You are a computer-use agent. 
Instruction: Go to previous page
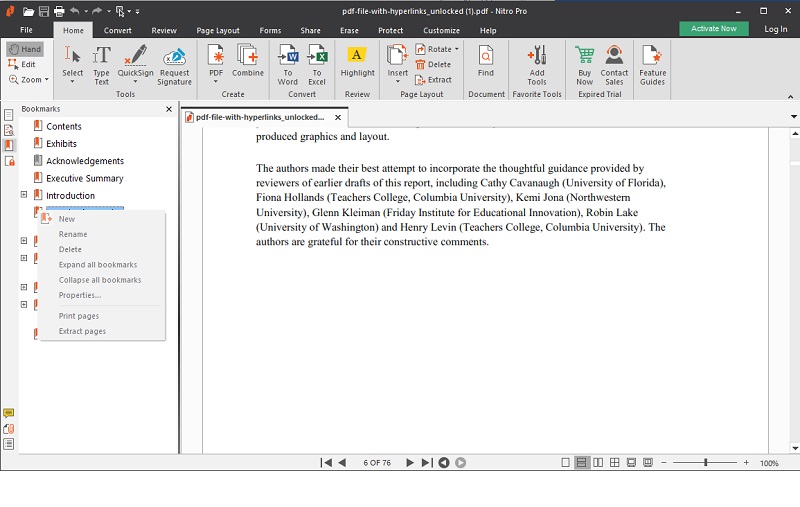pyautogui.click(x=342, y=463)
